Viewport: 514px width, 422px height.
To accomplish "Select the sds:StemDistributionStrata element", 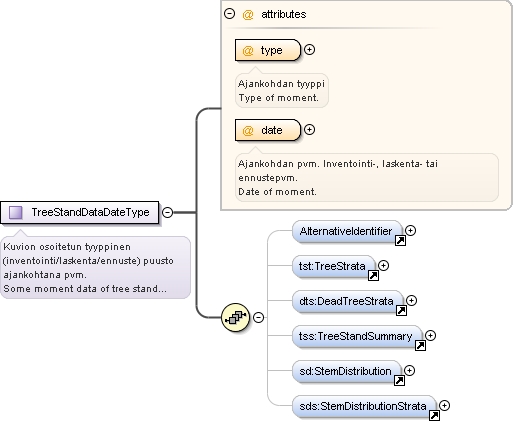I will pyautogui.click(x=364, y=406).
